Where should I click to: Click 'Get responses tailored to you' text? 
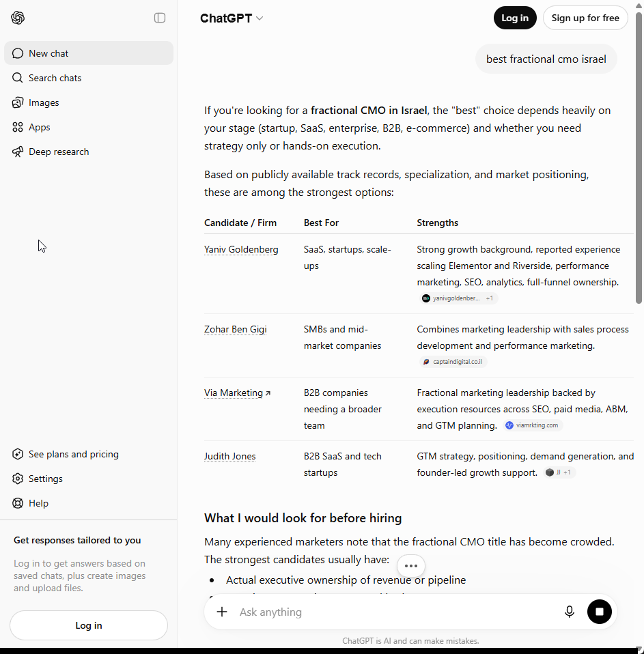coord(77,540)
